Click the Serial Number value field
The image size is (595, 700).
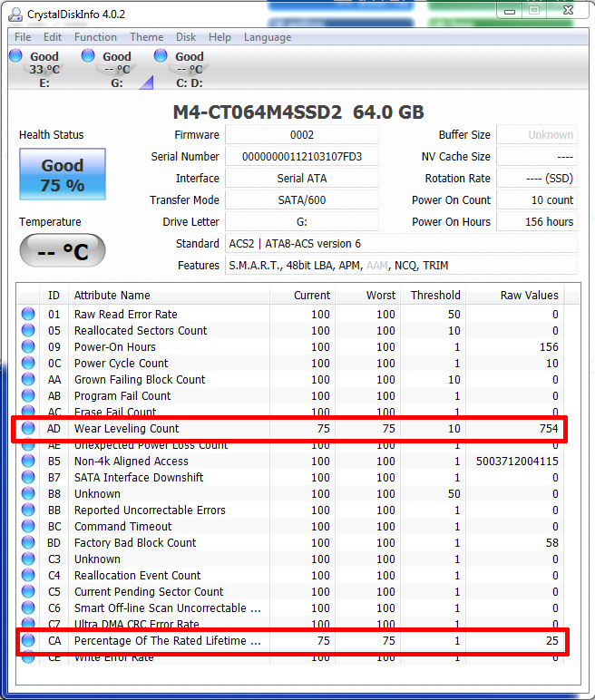(x=302, y=157)
